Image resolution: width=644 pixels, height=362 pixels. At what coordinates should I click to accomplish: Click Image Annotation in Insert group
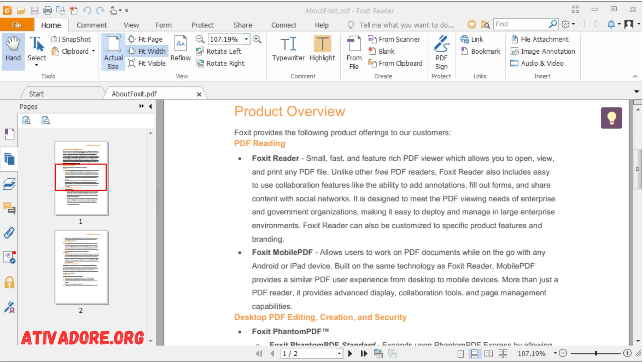pyautogui.click(x=543, y=51)
